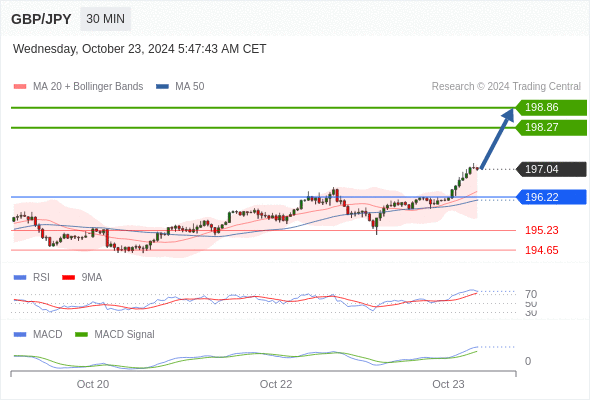Open the Research 2024 Trading Central credit
The image size is (590, 400).
(x=506, y=87)
